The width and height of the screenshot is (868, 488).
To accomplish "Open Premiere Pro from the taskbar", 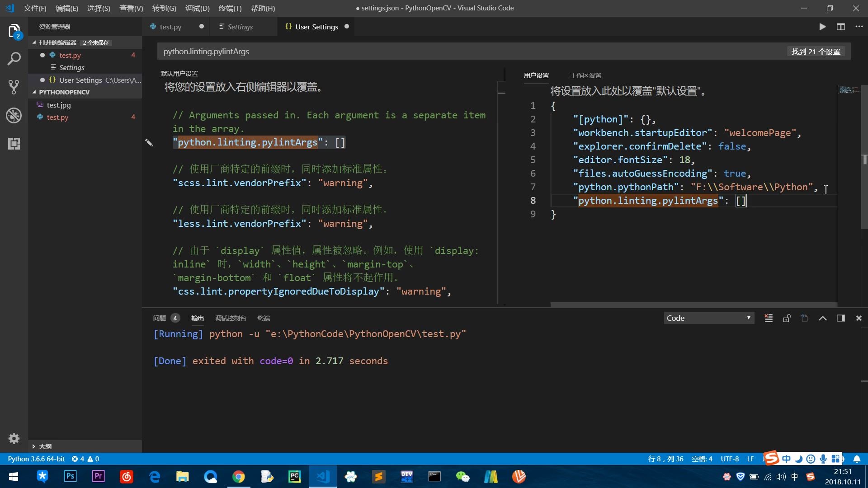I will click(98, 476).
